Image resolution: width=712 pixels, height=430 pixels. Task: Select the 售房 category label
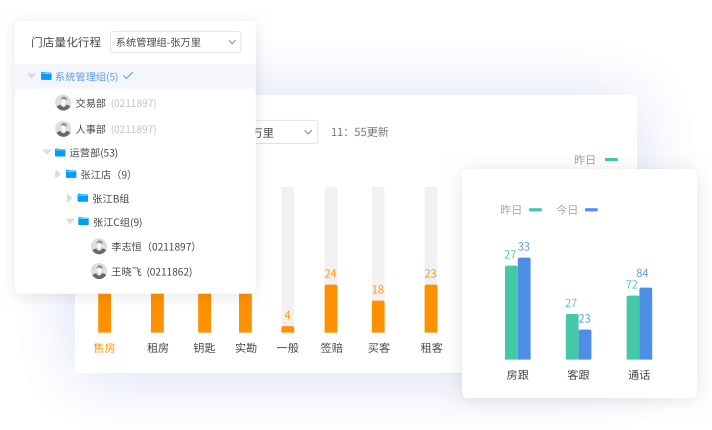tap(104, 348)
